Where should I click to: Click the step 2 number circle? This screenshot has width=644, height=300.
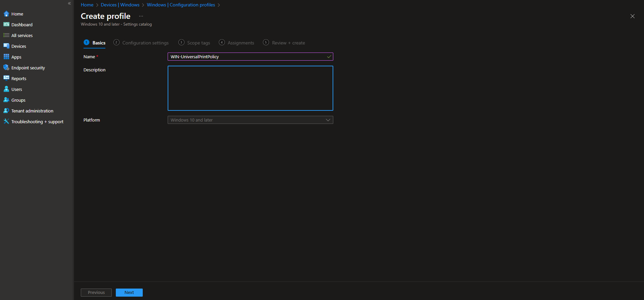tap(116, 42)
